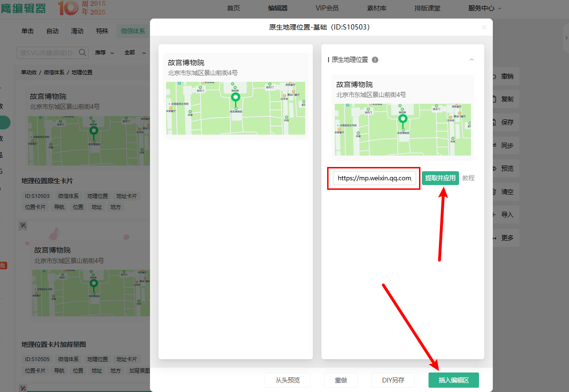Viewport: 569px width, 392px height.
Task: Open the VIP会员 menu item
Action: (x=327, y=8)
